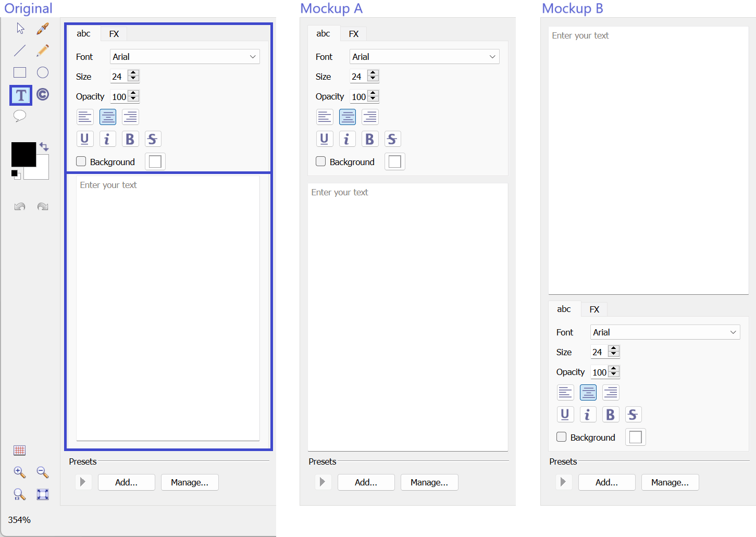Open the Font dropdown in Mockup B
The height and width of the screenshot is (537, 756).
coord(665,332)
